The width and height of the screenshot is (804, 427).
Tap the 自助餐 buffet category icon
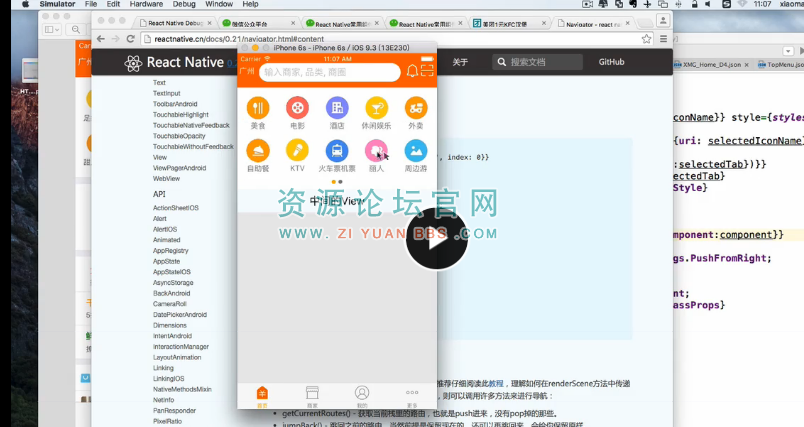[258, 151]
